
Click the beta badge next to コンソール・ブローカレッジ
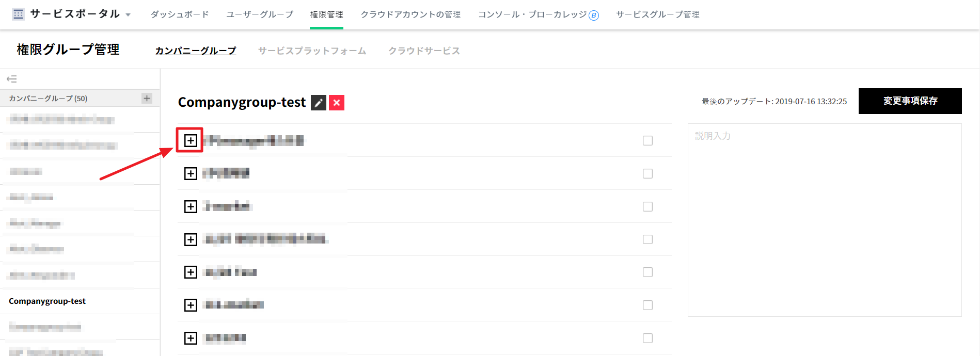[x=594, y=15]
